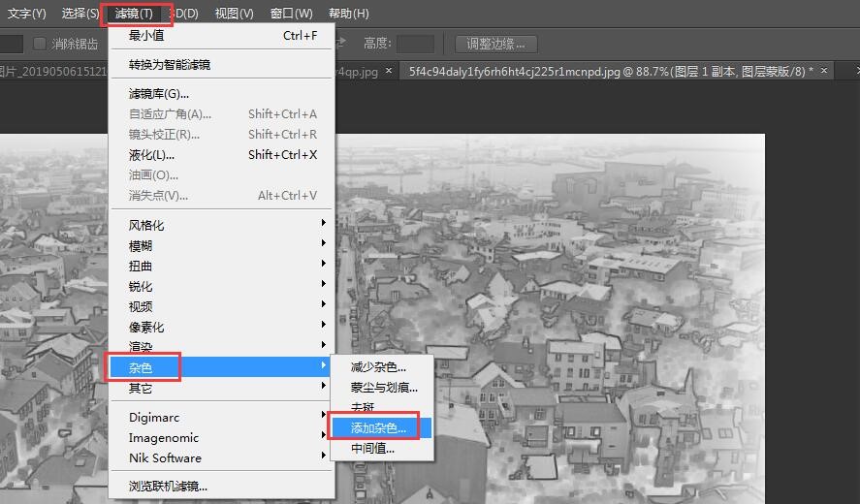This screenshot has width=860, height=504.
Task: Open the 窗口(W) menu
Action: coord(291,14)
